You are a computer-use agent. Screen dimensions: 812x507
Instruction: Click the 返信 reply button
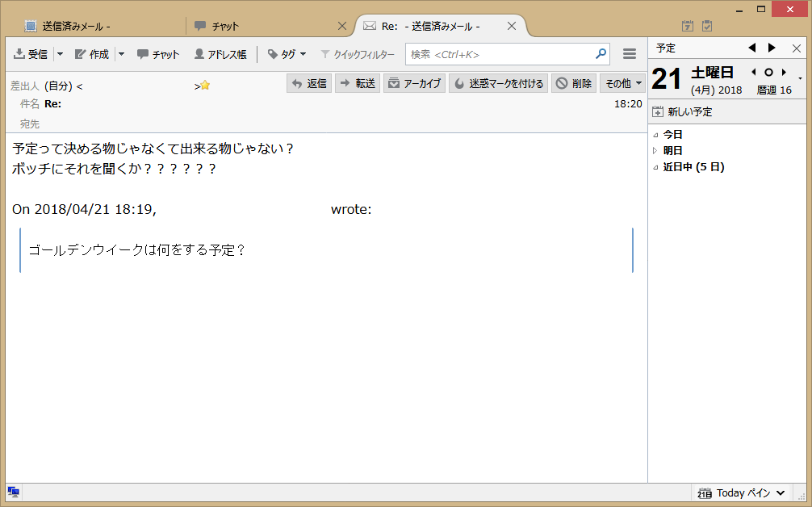[309, 83]
